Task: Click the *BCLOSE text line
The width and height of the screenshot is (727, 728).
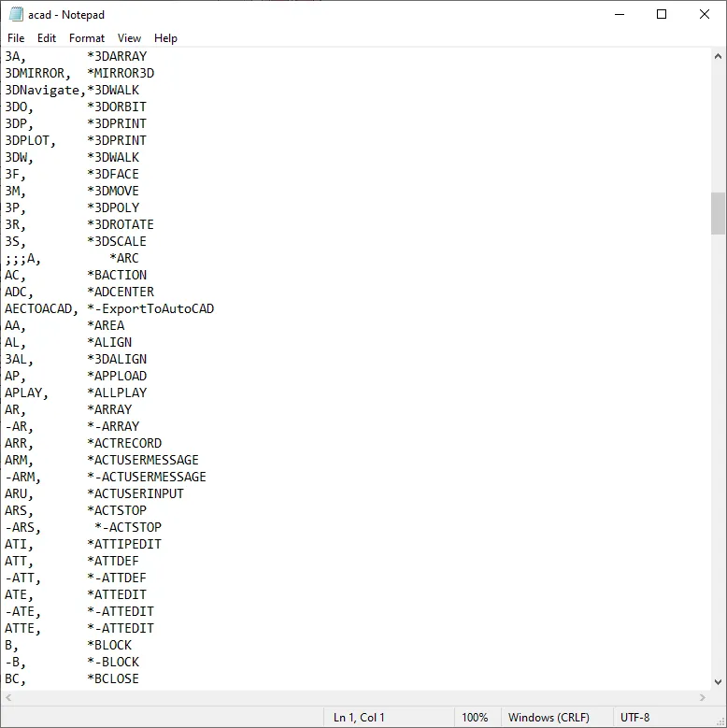Action: click(113, 678)
